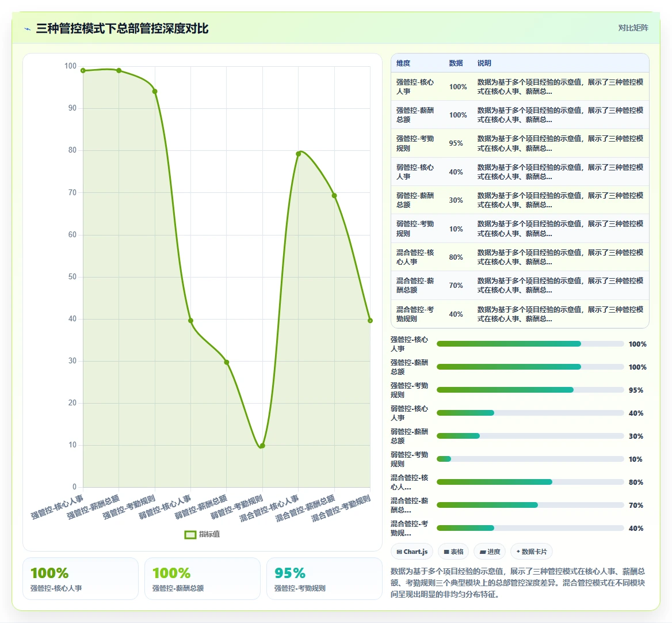Screen dimensions: 672x623
Task: Click the 10 data point on chart
Action: [262, 446]
